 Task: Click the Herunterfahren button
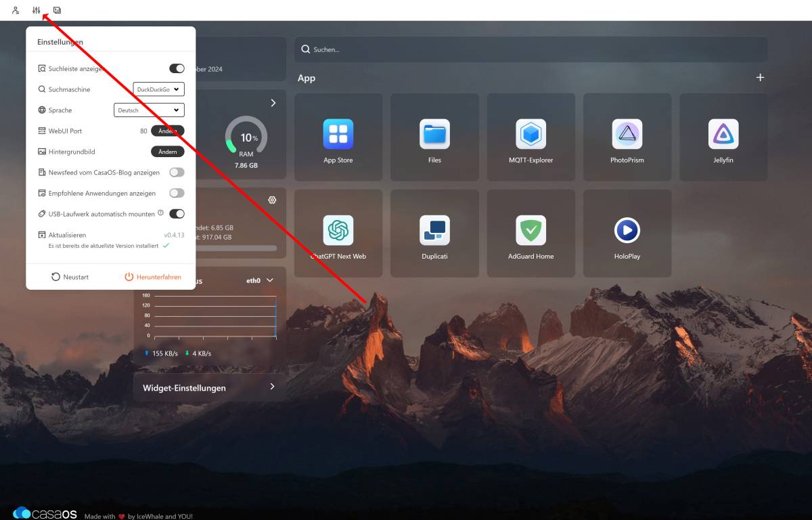tap(153, 277)
